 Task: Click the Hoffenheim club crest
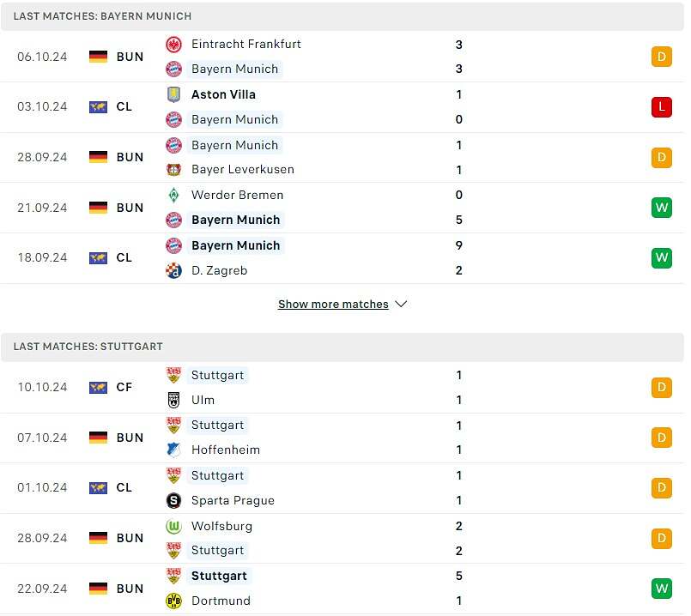click(x=174, y=450)
